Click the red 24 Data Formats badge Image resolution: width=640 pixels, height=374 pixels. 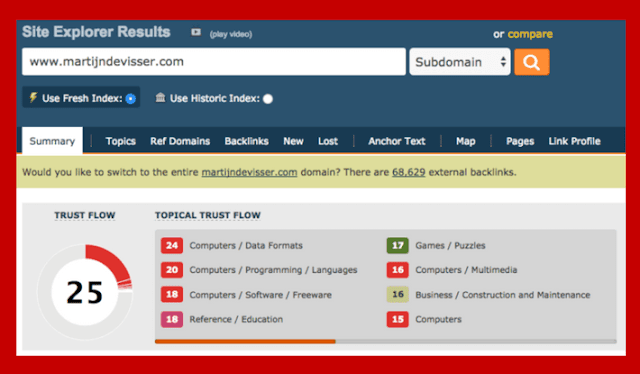(x=172, y=245)
